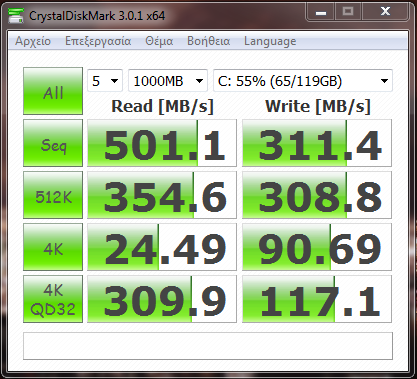Open the Επεξεργασία menu
The width and height of the screenshot is (417, 379).
click(98, 41)
